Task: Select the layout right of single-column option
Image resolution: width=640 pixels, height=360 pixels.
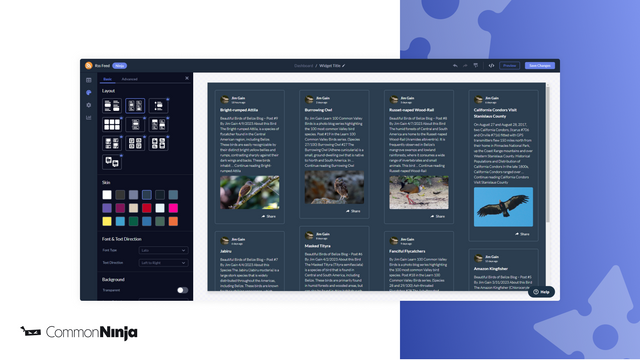Action: pos(158,124)
